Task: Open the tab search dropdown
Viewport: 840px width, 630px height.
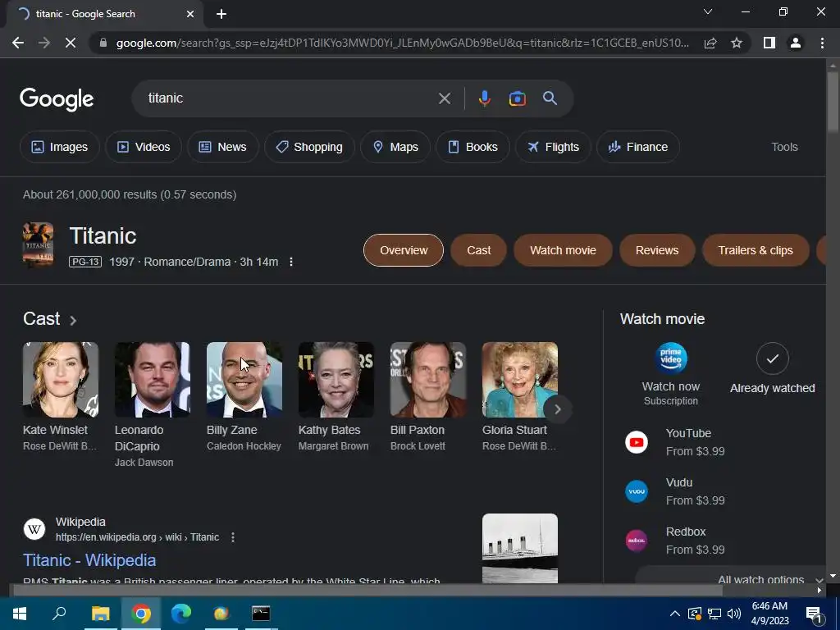Action: point(708,11)
